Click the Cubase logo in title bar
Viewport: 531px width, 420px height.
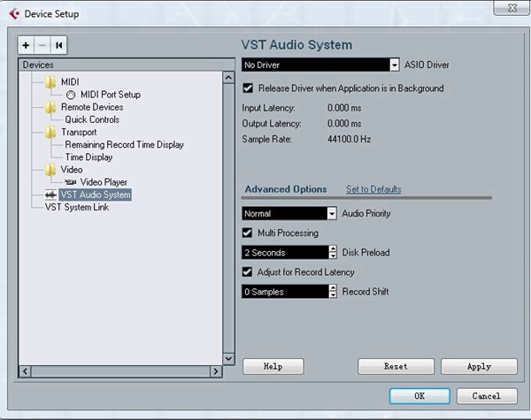click(x=14, y=14)
